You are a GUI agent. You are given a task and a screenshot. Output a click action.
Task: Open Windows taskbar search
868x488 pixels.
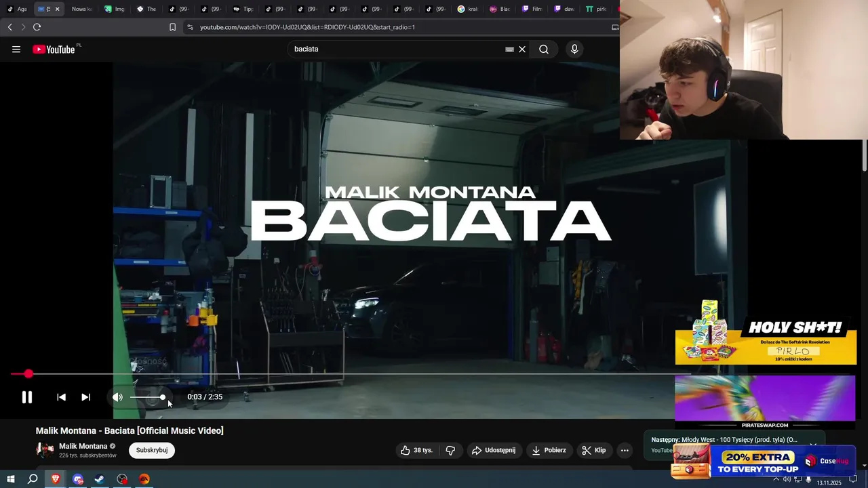coord(33,479)
